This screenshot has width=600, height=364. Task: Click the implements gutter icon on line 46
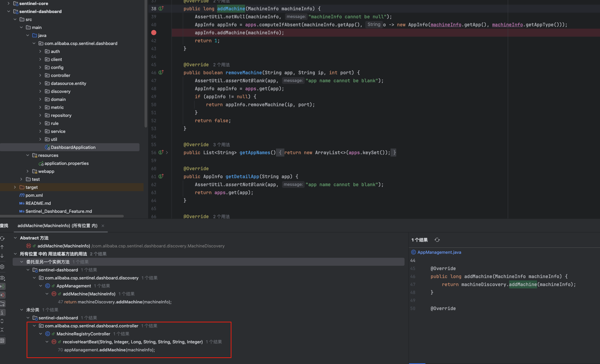pos(161,73)
